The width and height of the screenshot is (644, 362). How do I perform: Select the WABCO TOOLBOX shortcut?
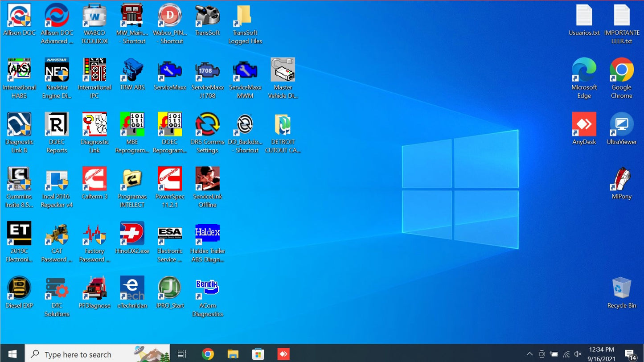[x=94, y=16]
